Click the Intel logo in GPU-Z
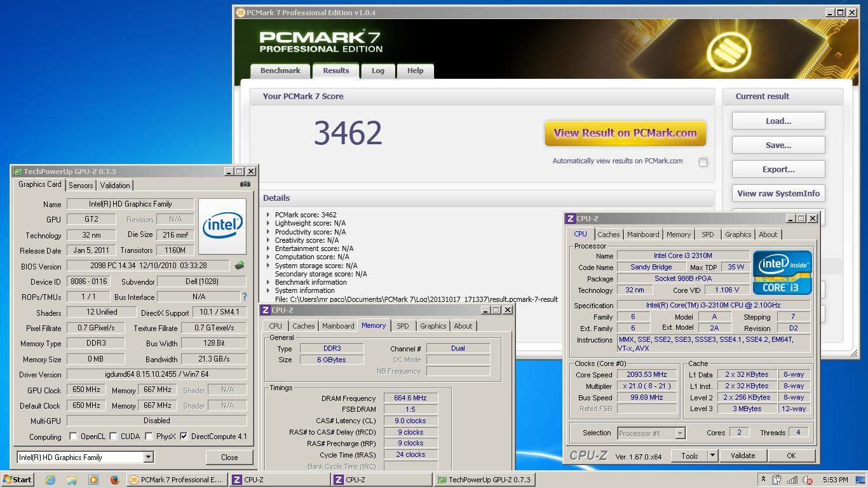Viewport: 868px width, 488px height. coord(222,226)
